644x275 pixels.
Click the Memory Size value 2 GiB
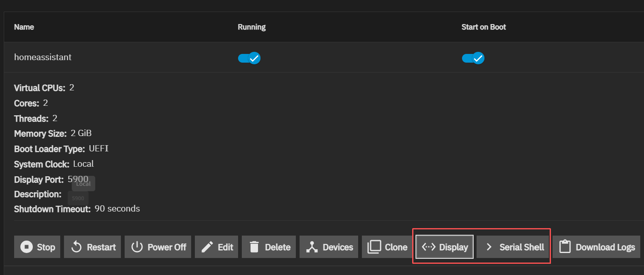pos(81,134)
